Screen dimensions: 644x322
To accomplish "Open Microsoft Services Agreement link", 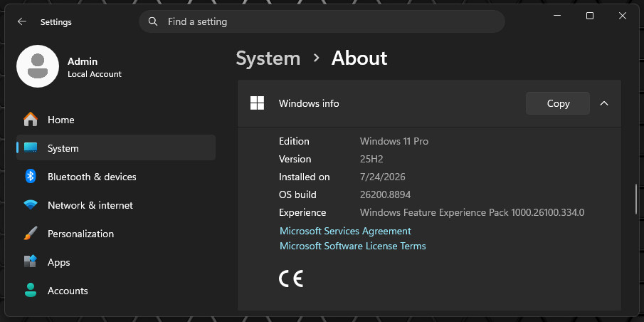I will tap(345, 231).
